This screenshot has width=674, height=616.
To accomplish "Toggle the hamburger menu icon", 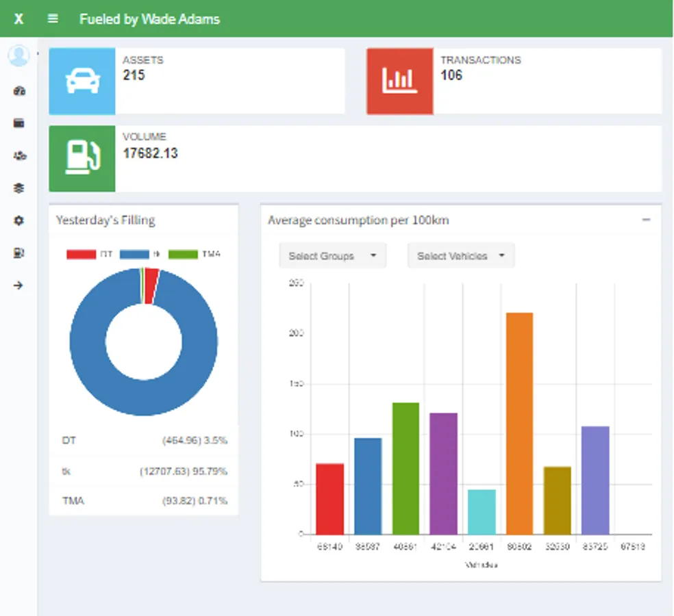I will [x=53, y=18].
